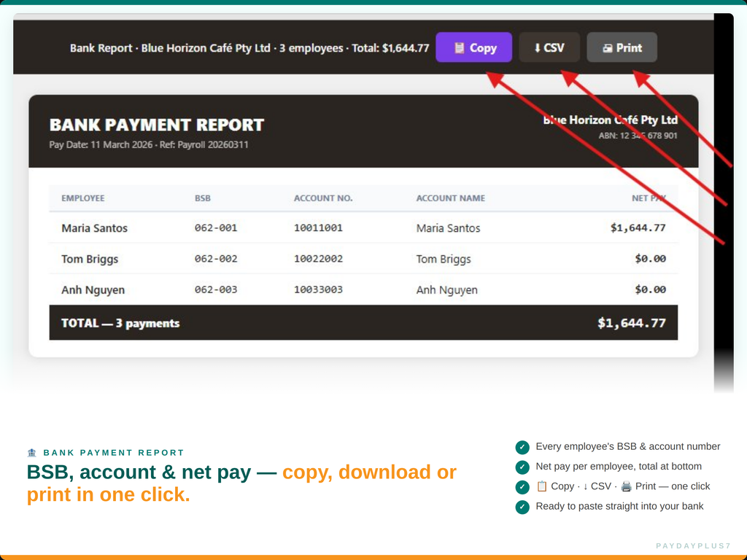The image size is (747, 560).
Task: Select the BANK PAYMENT REPORT title
Action: 157,125
